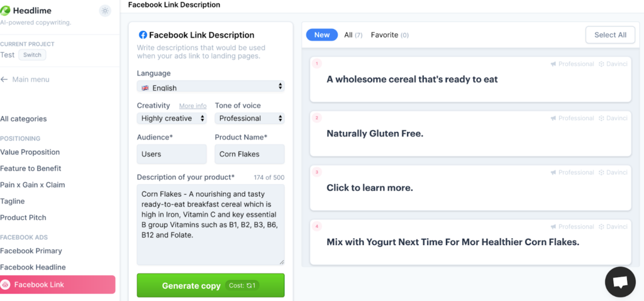This screenshot has width=644, height=301.
Task: Toggle the light/dark theme sun icon
Action: pyautogui.click(x=105, y=11)
